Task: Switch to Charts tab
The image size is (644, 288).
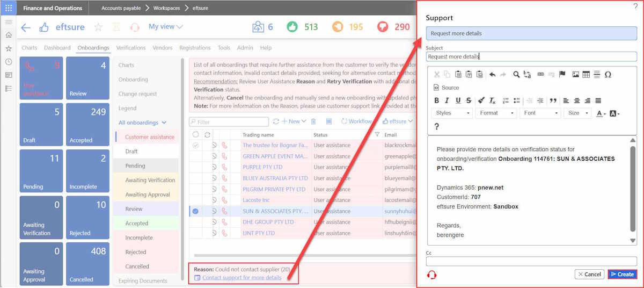Action: tap(29, 48)
